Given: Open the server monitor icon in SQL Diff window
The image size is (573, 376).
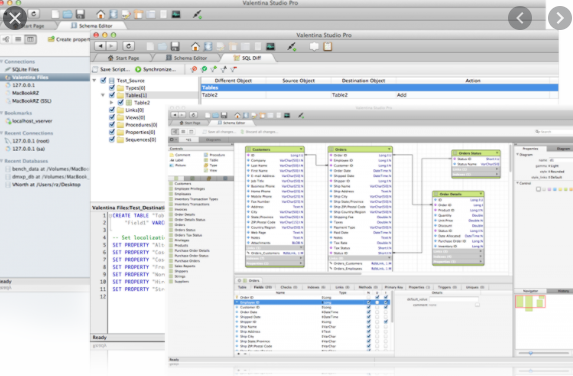Looking at the screenshot, I should pos(270,46).
